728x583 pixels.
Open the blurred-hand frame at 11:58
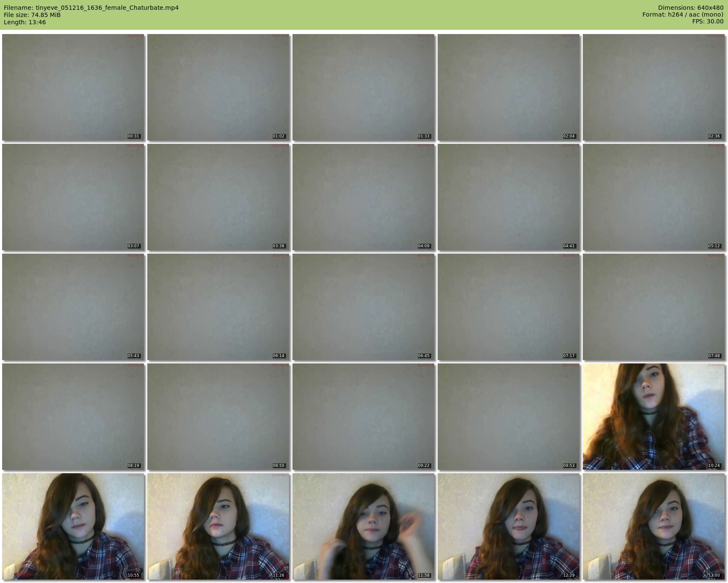click(x=364, y=526)
